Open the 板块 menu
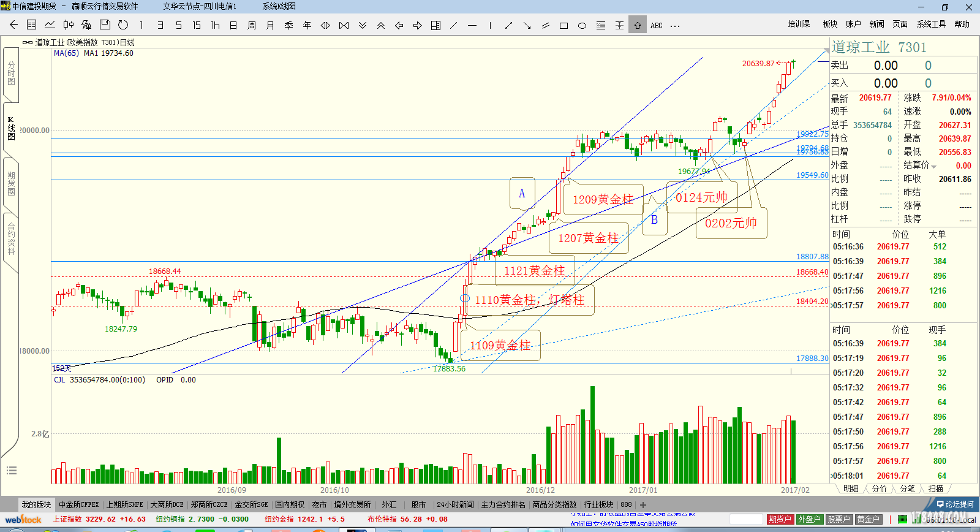This screenshot has height=532, width=980. [x=830, y=24]
